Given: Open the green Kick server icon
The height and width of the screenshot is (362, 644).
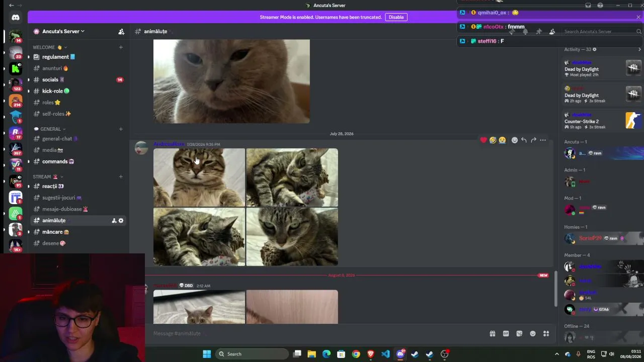Looking at the screenshot, I should [x=16, y=69].
